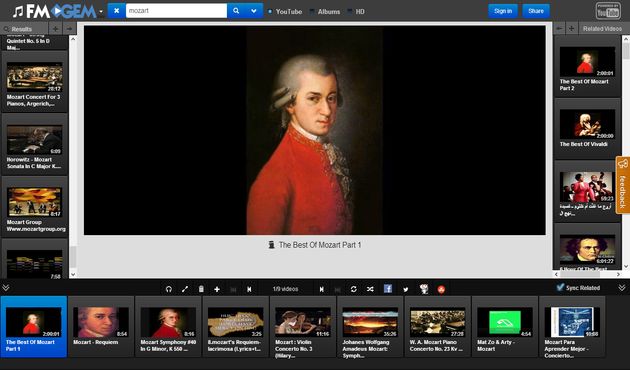Open Mozart Concert For 3 Pianos result
Image resolution: width=630 pixels, height=370 pixels.
[x=35, y=82]
